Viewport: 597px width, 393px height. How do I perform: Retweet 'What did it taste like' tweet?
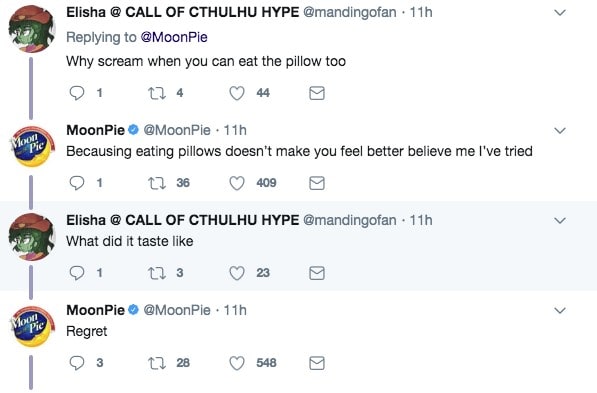click(157, 273)
